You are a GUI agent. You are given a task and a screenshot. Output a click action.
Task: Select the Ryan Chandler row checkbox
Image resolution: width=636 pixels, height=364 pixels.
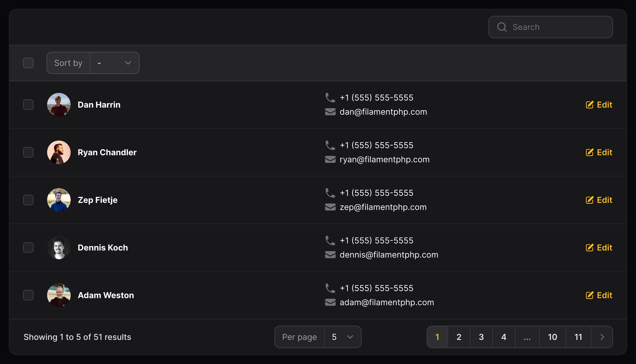(28, 152)
